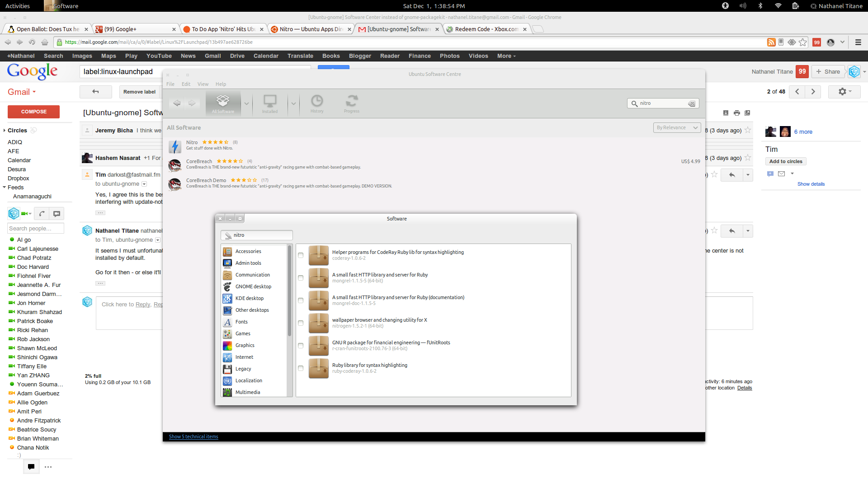868x488 pixels.
Task: Click the red COMPOSE button
Action: pos(33,112)
